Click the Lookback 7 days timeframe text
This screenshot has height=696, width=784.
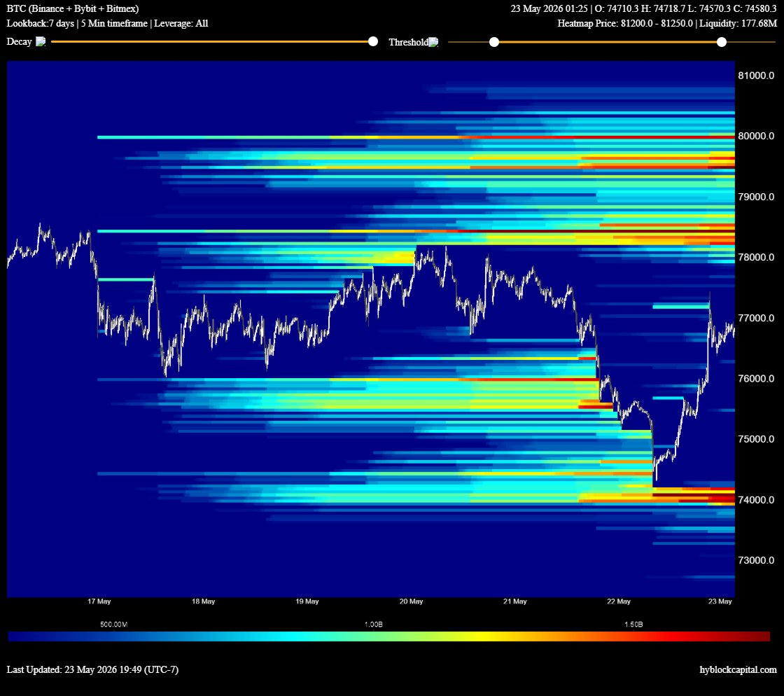tap(107, 24)
